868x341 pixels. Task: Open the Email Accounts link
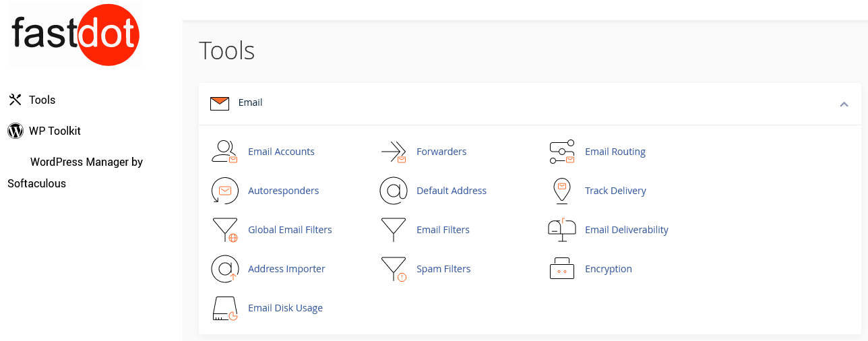coord(281,152)
